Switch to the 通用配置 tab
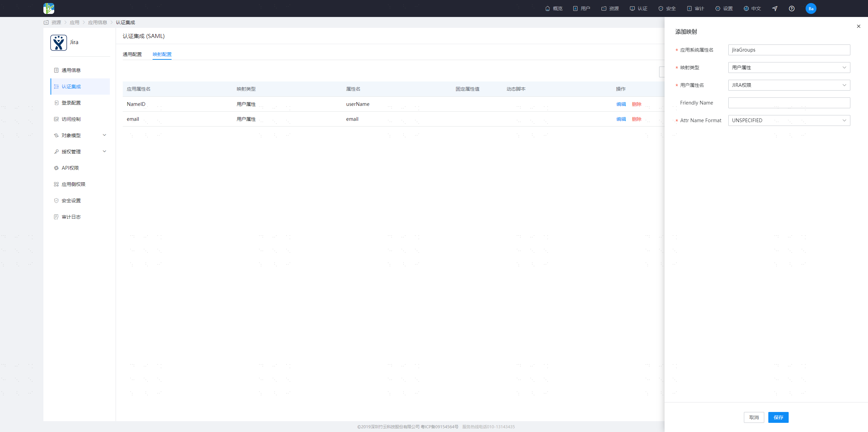Screen dimensions: 868x432 [x=132, y=54]
